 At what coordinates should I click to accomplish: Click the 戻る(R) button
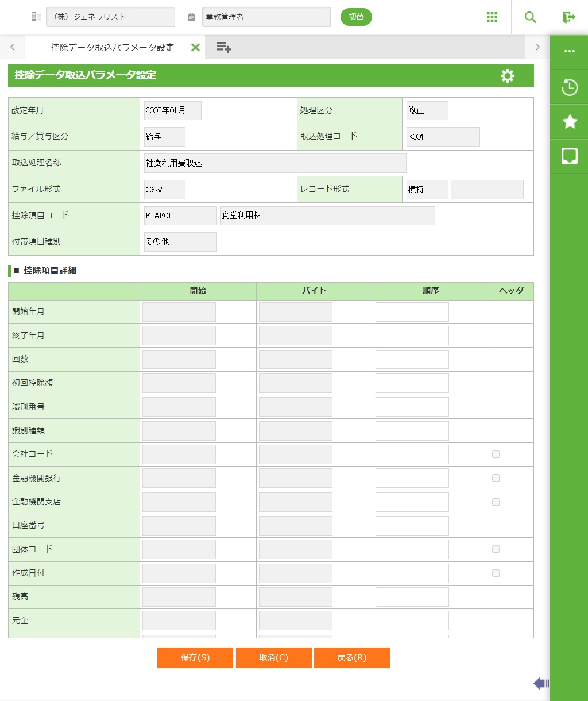(352, 658)
